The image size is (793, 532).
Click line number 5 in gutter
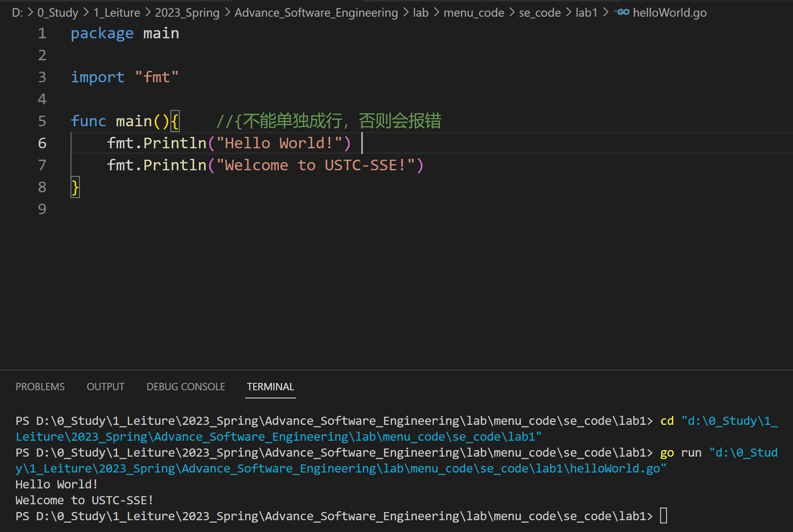[42, 121]
